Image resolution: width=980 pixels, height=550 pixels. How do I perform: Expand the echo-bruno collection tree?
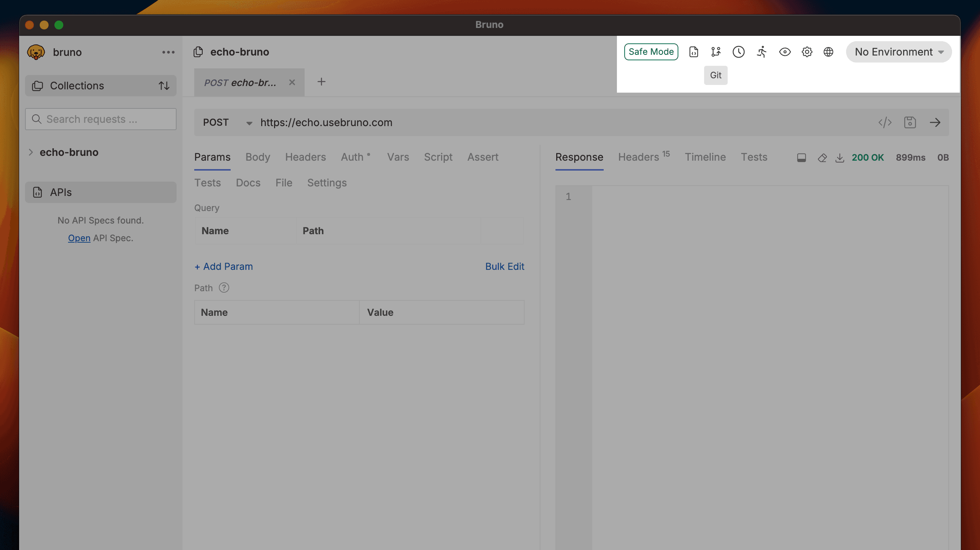(31, 152)
